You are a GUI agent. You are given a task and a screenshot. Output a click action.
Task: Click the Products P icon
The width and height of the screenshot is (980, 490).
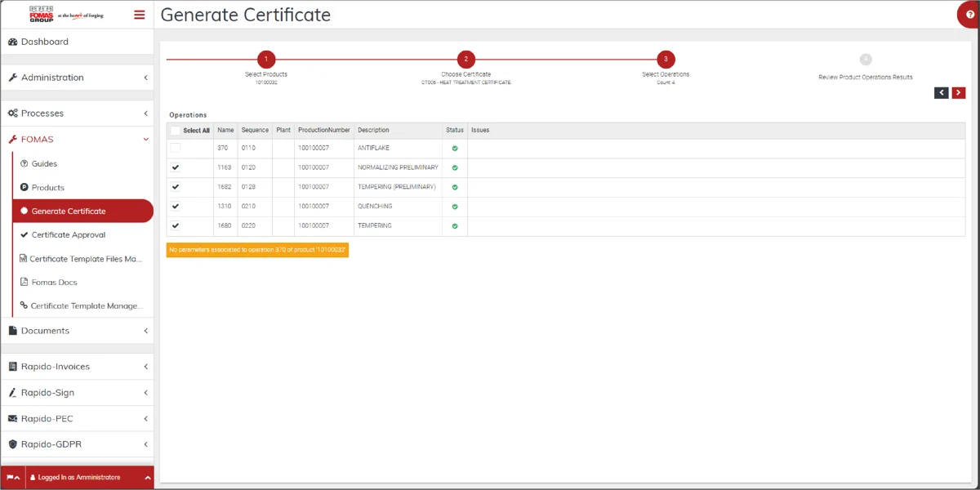click(x=24, y=187)
